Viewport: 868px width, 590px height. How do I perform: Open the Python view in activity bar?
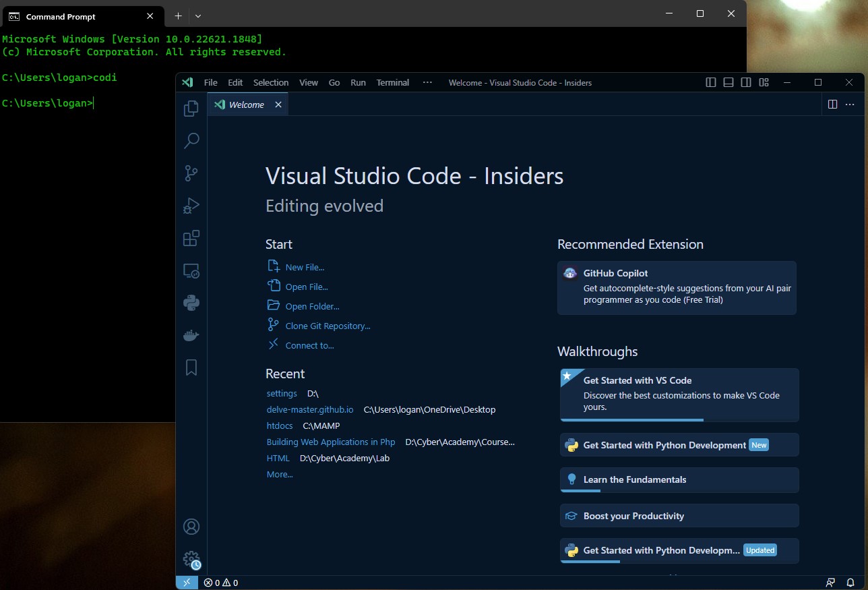coord(191,303)
